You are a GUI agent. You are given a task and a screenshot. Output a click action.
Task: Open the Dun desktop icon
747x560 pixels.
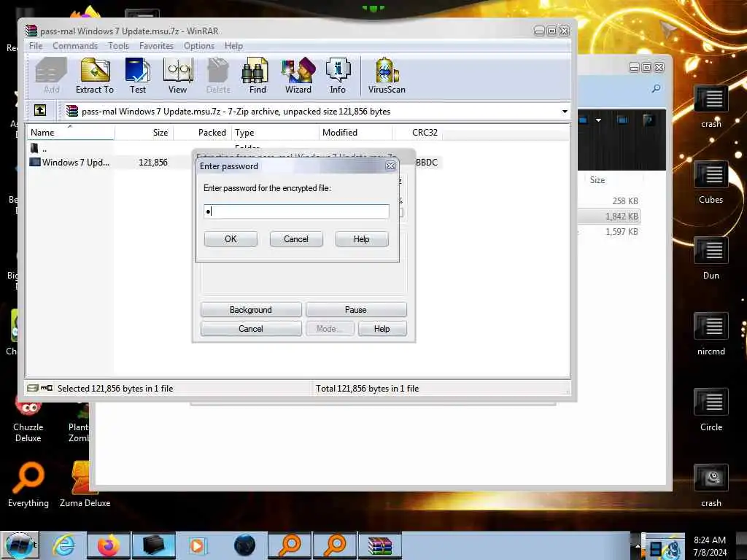(x=711, y=258)
